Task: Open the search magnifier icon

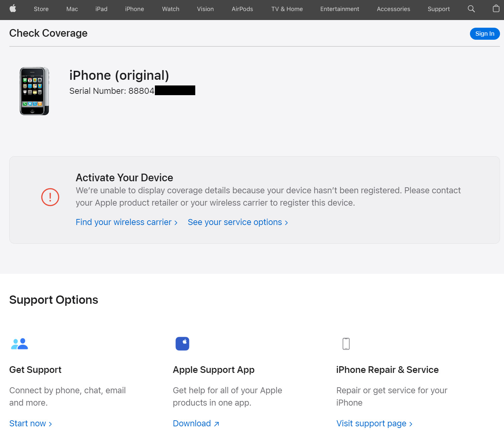Action: (471, 9)
